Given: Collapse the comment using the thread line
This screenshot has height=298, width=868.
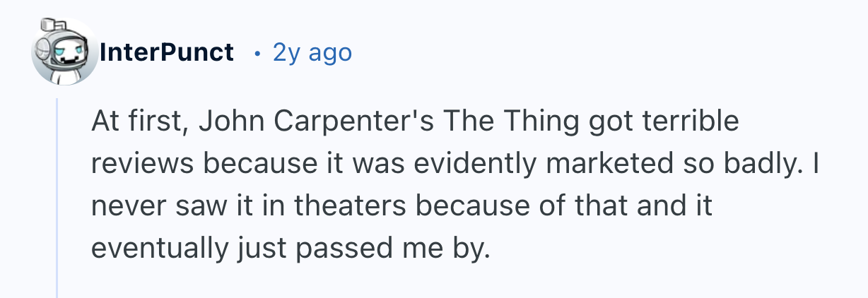Looking at the screenshot, I should [57, 198].
